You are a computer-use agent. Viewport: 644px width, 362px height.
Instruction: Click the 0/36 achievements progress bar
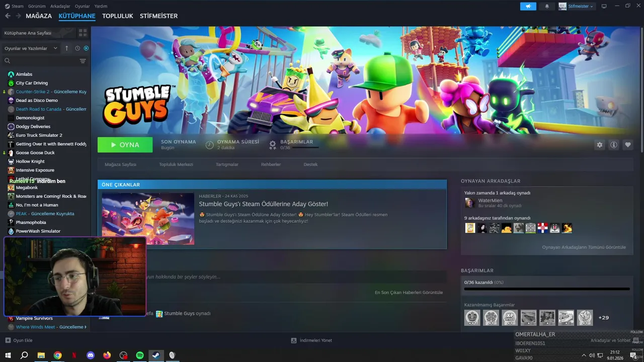coord(547,289)
